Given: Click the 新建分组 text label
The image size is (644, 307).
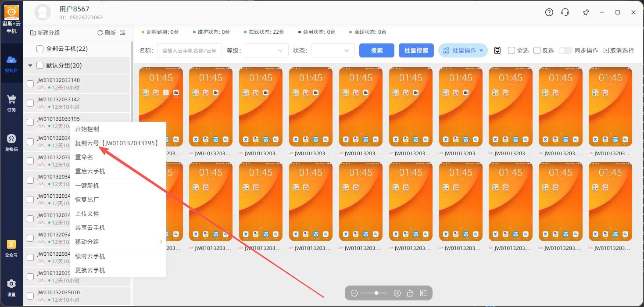Looking at the screenshot, I should coord(49,33).
